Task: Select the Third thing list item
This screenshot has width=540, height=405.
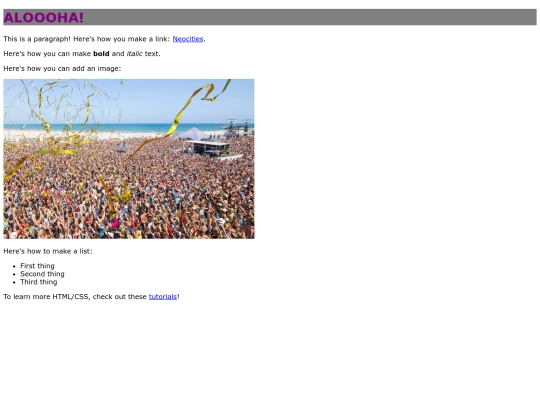Action: (x=39, y=282)
